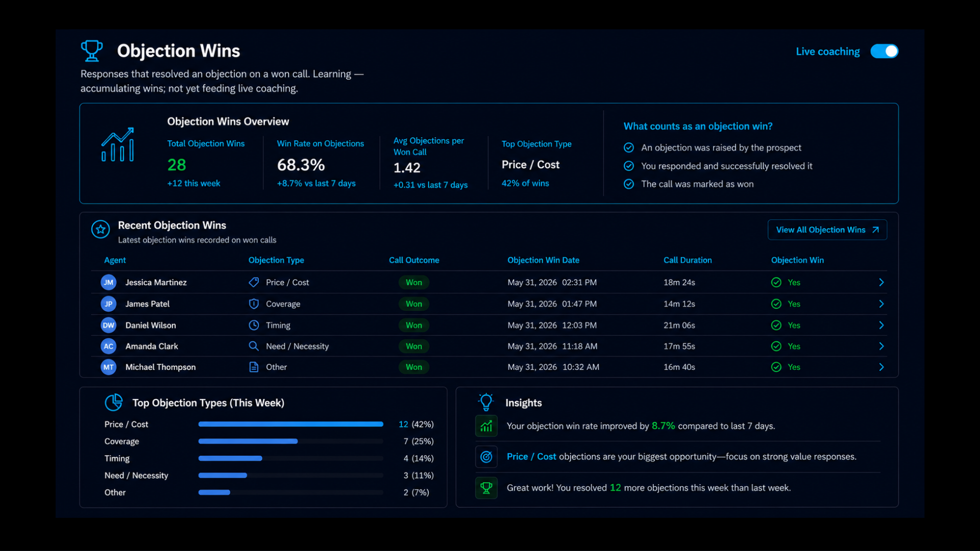
Task: Click the star icon next to Recent Objection Wins
Action: (x=101, y=230)
